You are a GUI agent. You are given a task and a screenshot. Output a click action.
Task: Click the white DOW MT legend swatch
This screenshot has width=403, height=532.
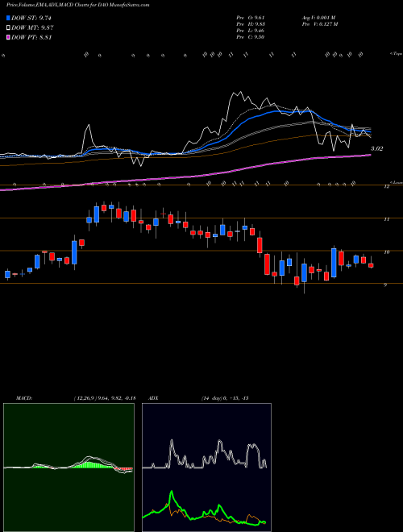pos(8,28)
